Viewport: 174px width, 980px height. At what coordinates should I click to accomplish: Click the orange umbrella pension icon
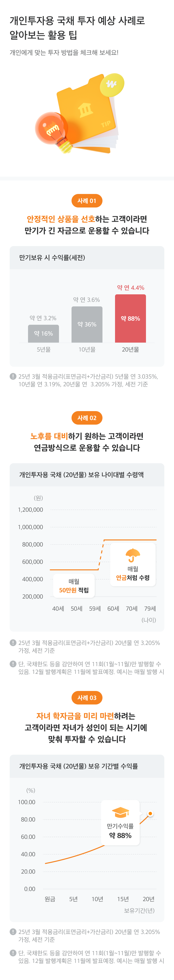click(133, 555)
